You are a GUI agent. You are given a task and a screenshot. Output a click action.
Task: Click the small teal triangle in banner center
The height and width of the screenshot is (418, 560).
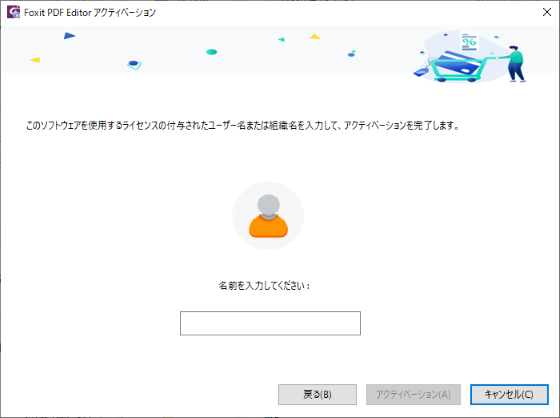pyautogui.click(x=281, y=40)
